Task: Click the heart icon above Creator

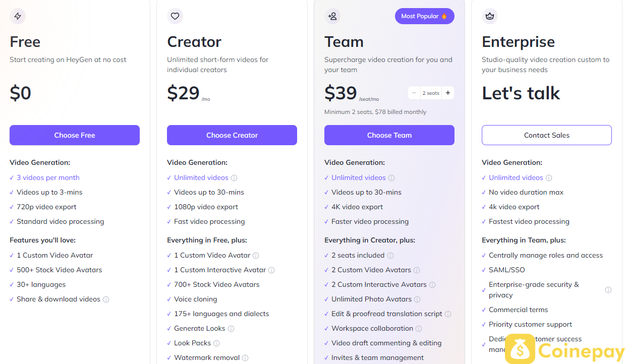Action: click(x=175, y=16)
